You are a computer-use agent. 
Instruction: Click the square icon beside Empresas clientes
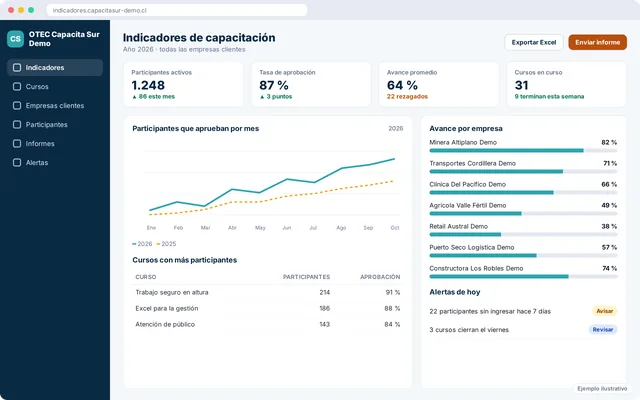point(17,105)
